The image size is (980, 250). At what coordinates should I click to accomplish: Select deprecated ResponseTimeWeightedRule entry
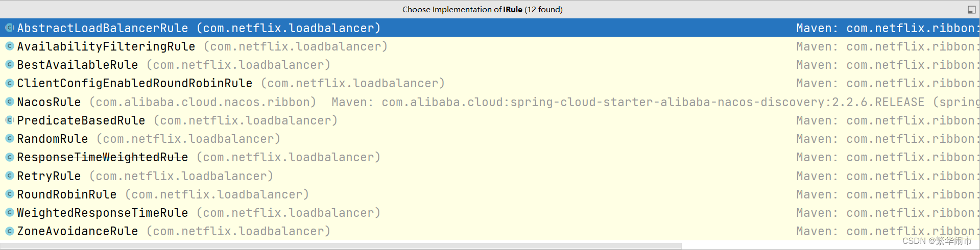pyautogui.click(x=490, y=157)
